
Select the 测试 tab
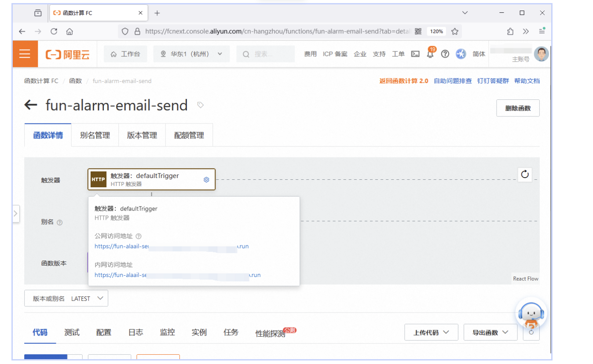tap(72, 332)
